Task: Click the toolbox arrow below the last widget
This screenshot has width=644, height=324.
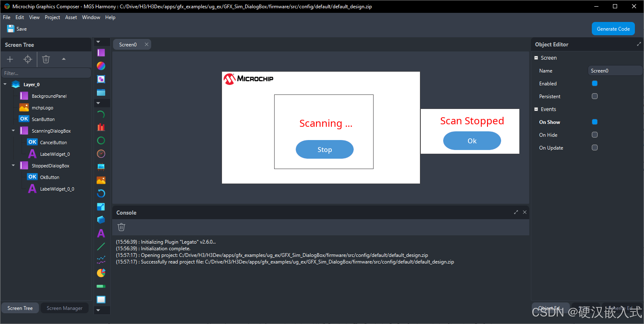Action: pyautogui.click(x=98, y=310)
